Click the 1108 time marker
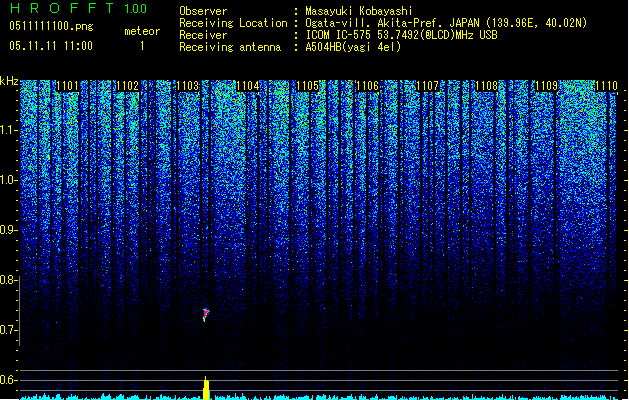This screenshot has width=629, height=400. (x=487, y=86)
